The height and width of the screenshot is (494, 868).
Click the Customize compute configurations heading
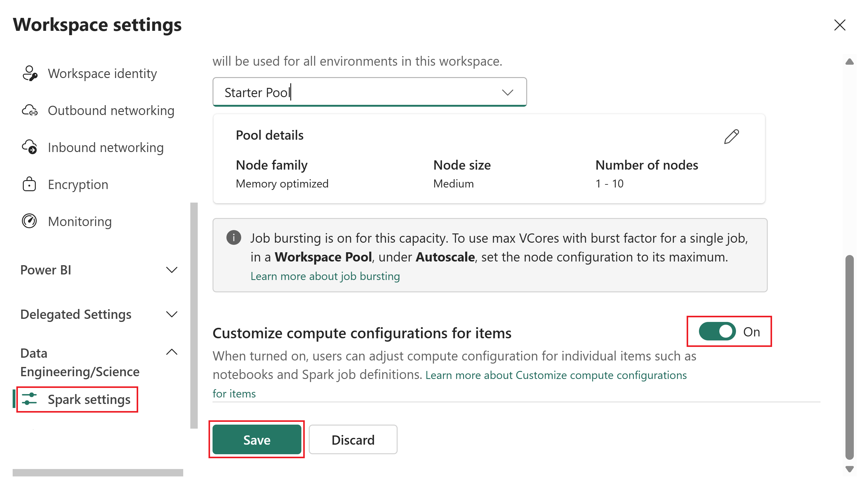click(362, 333)
